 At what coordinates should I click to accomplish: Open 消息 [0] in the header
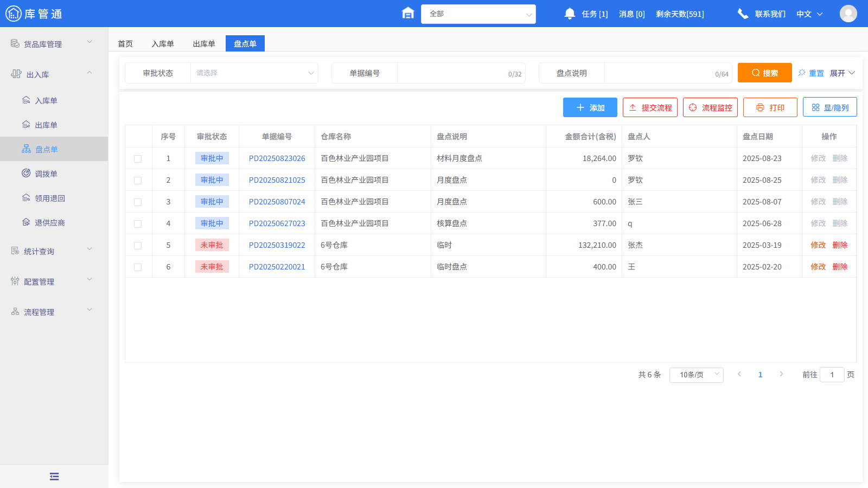click(x=632, y=14)
